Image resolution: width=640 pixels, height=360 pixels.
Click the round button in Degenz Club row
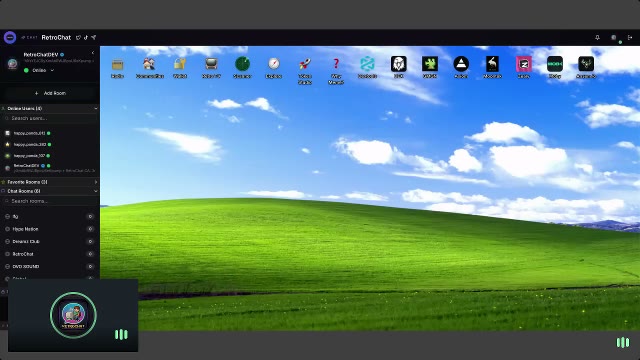point(91,242)
